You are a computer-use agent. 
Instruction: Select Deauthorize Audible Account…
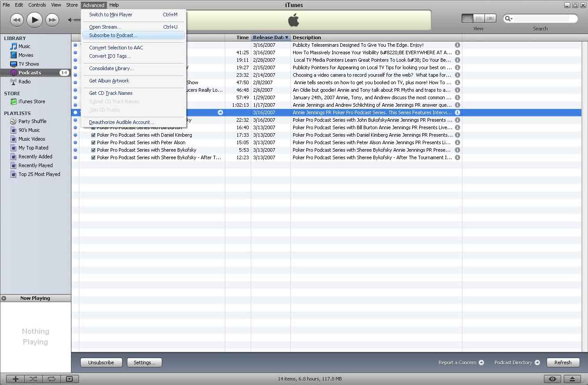point(134,122)
